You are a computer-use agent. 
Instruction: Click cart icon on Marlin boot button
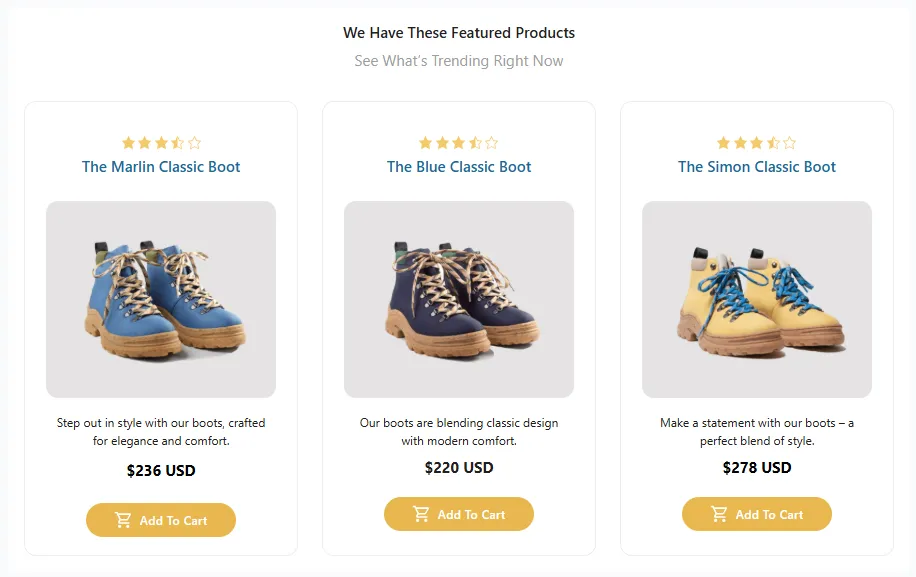(123, 520)
